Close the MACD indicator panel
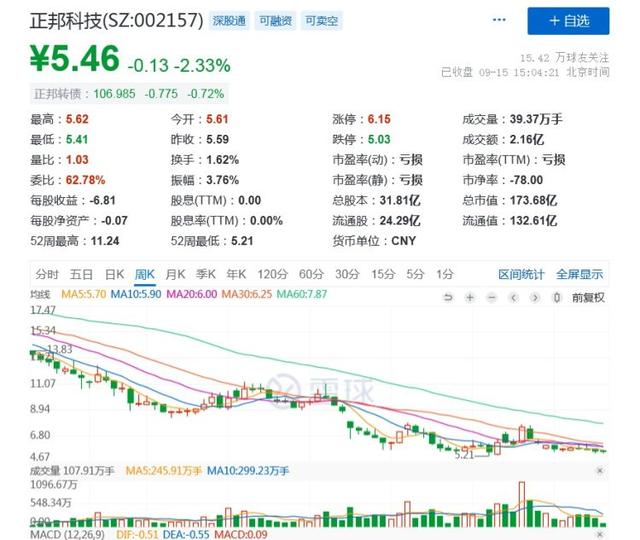Screen dimensions: 640x540 600,534
